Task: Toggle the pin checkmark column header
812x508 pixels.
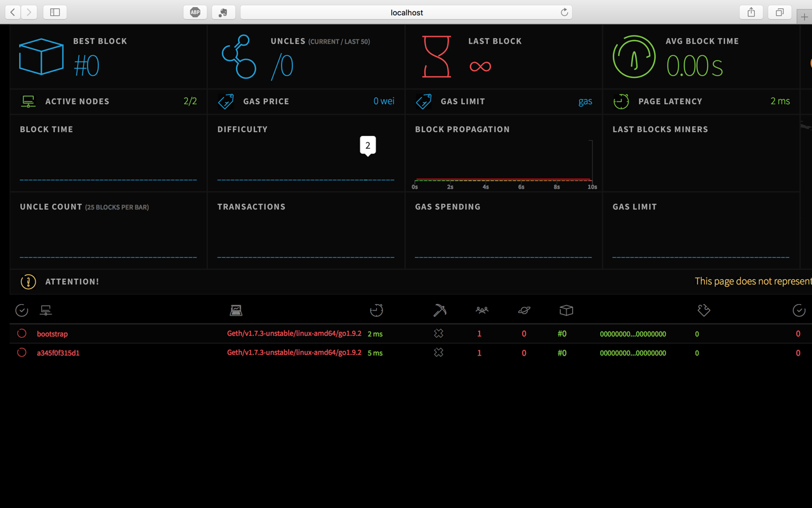Action: 21,311
